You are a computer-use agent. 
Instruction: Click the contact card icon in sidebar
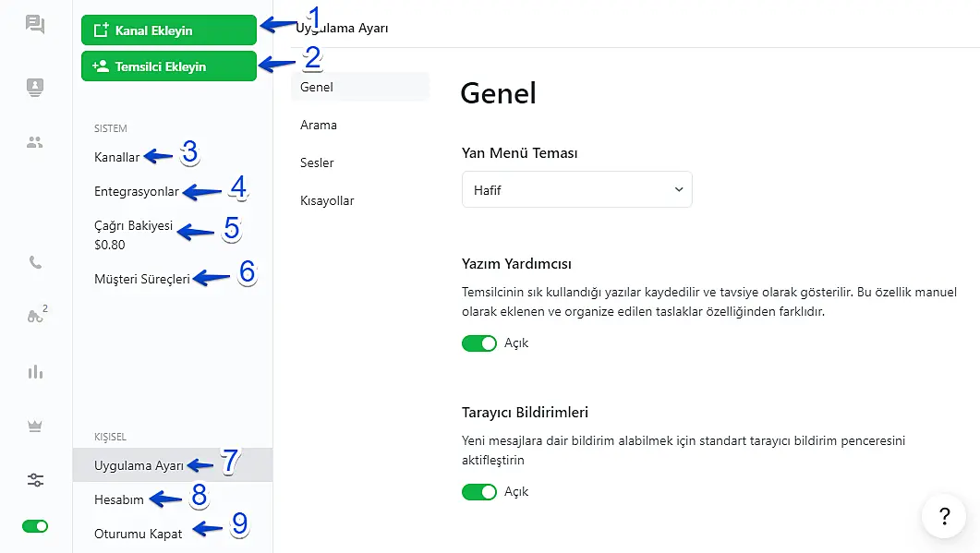click(x=35, y=88)
